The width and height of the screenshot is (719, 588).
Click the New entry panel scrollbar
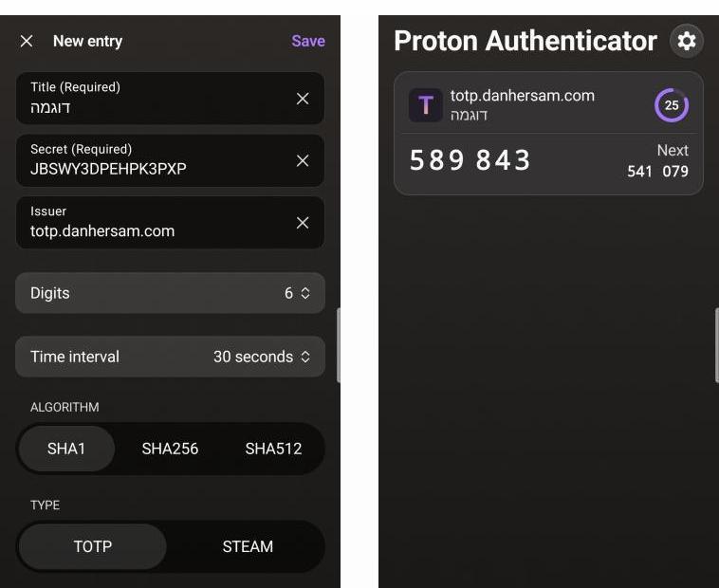[x=339, y=345]
